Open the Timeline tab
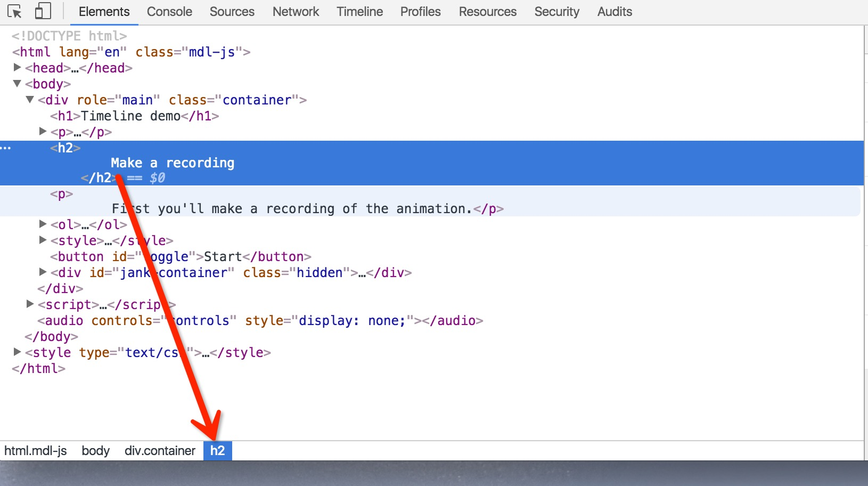This screenshot has width=868, height=486. tap(359, 12)
